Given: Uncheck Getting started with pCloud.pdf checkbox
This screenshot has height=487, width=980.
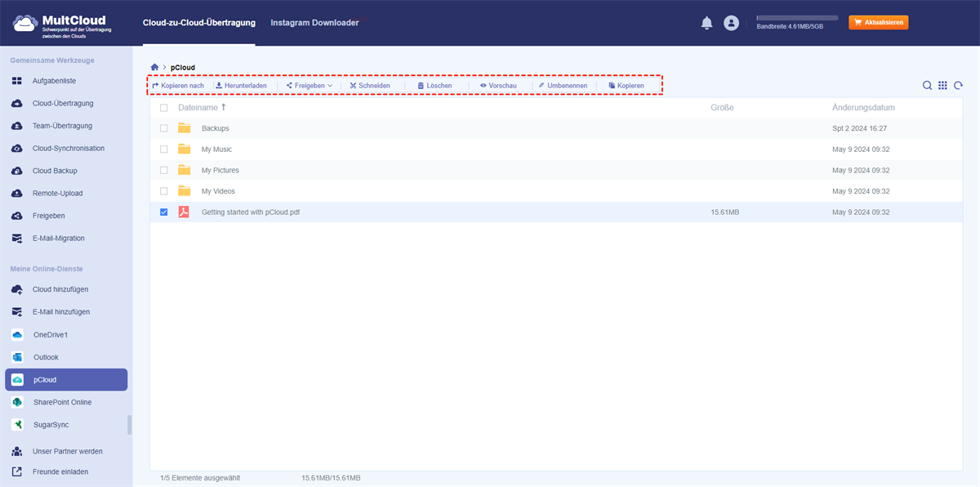Looking at the screenshot, I should 164,212.
